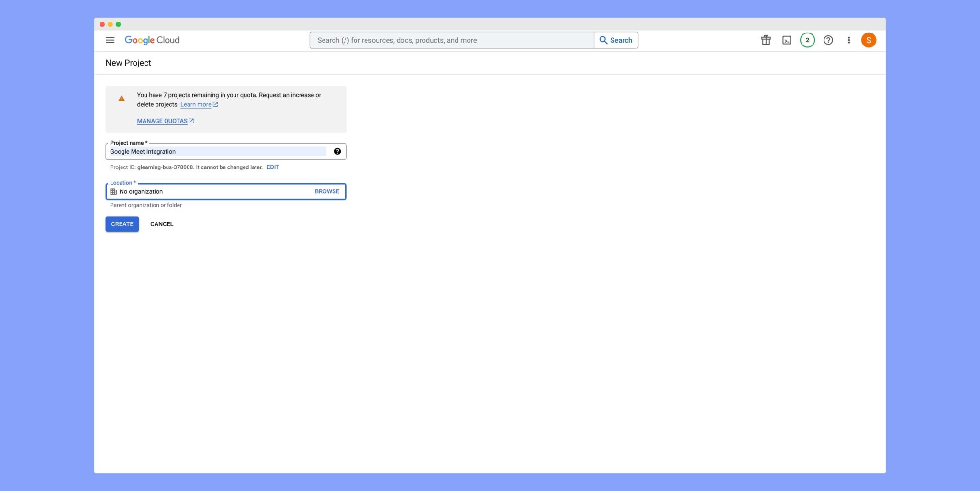Open the navigation hamburger menu
Screen dimensions: 980x491
[x=110, y=40]
